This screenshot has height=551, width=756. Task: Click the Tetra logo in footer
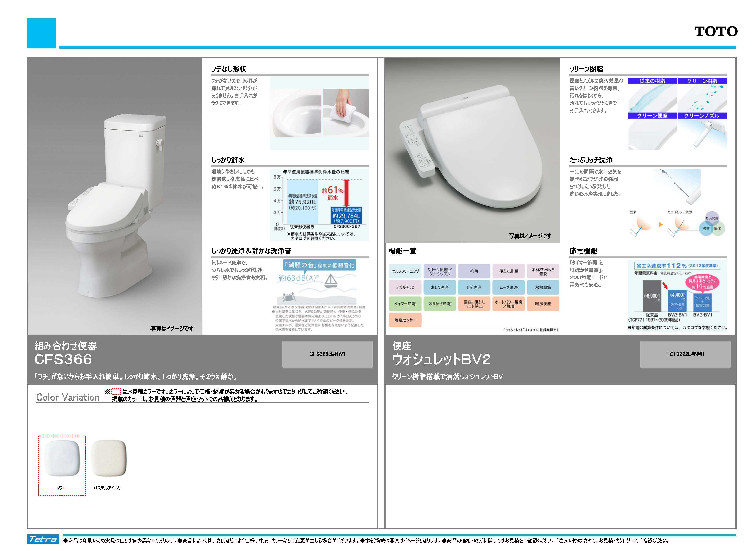(x=43, y=539)
